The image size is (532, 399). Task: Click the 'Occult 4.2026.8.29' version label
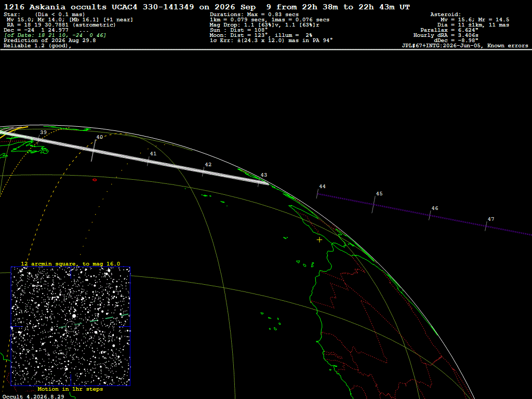click(33, 396)
